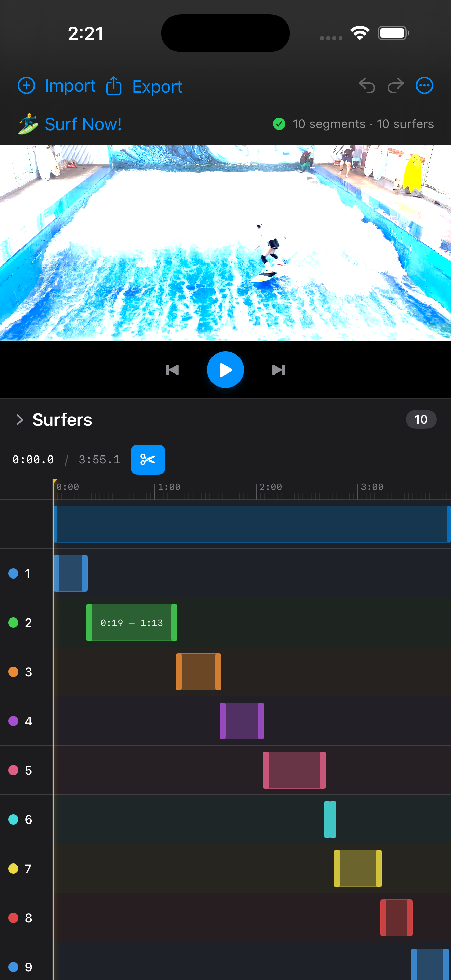Tap the redo arrow
This screenshot has width=451, height=980.
(x=396, y=85)
